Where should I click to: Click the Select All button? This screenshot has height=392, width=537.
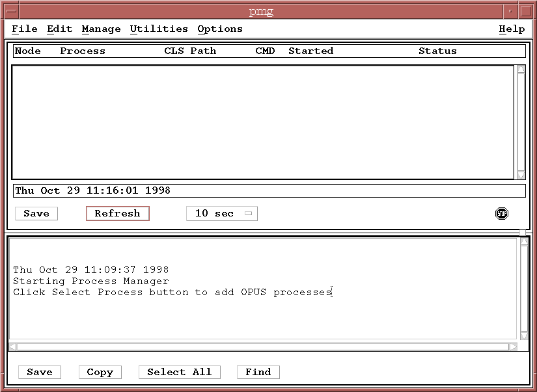click(x=180, y=372)
